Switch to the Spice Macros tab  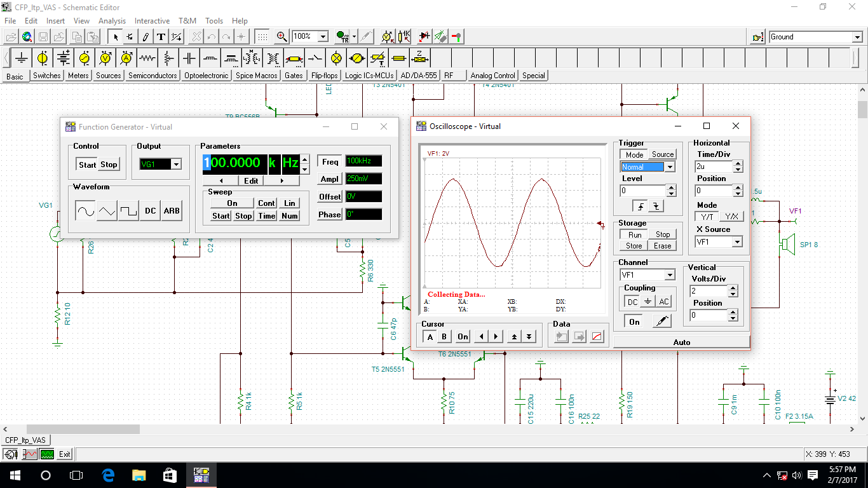click(257, 76)
